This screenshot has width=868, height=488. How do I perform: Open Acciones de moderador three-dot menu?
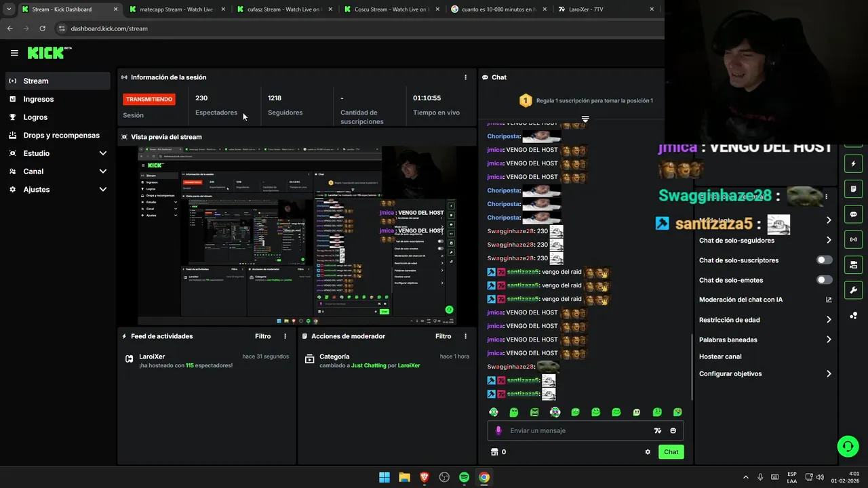pyautogui.click(x=465, y=336)
